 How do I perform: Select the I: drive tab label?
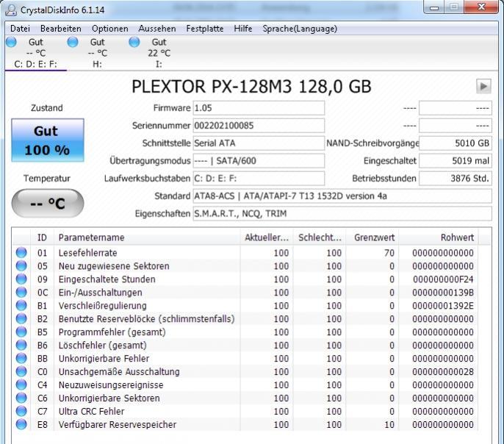[159, 64]
